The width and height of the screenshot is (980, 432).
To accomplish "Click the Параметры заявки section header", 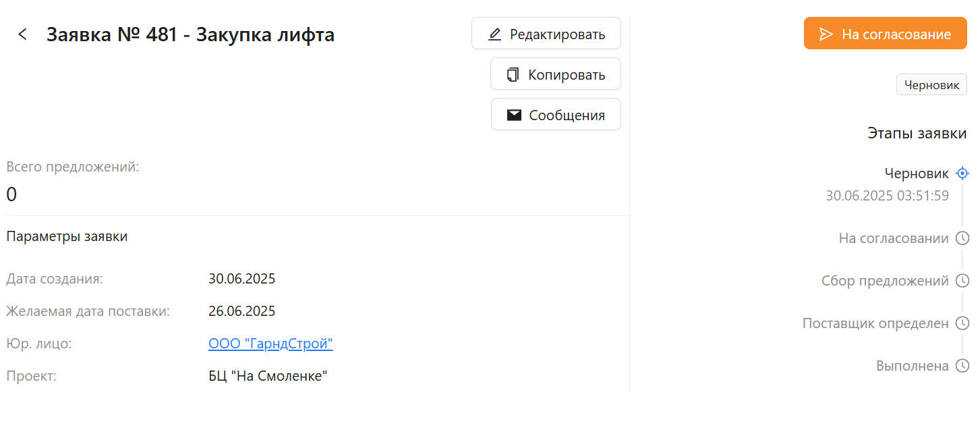I will (67, 237).
